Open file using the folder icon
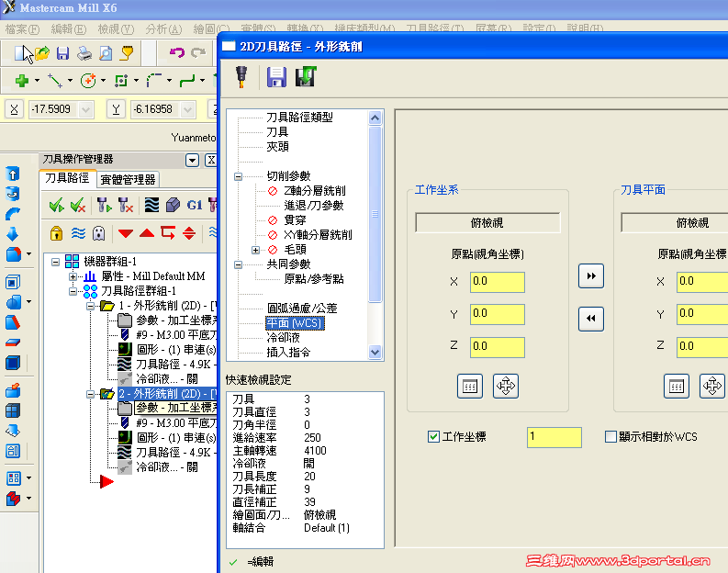The height and width of the screenshot is (573, 728). coord(42,54)
